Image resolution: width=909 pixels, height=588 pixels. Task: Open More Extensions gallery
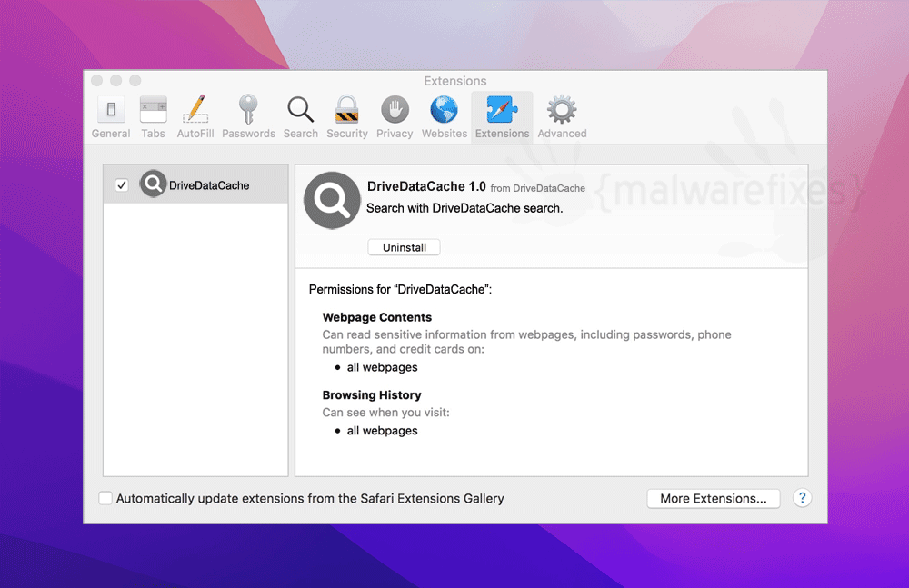(713, 499)
